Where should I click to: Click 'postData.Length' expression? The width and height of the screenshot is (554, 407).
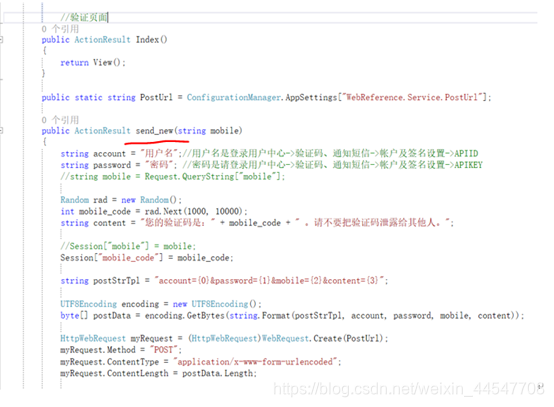click(x=218, y=373)
